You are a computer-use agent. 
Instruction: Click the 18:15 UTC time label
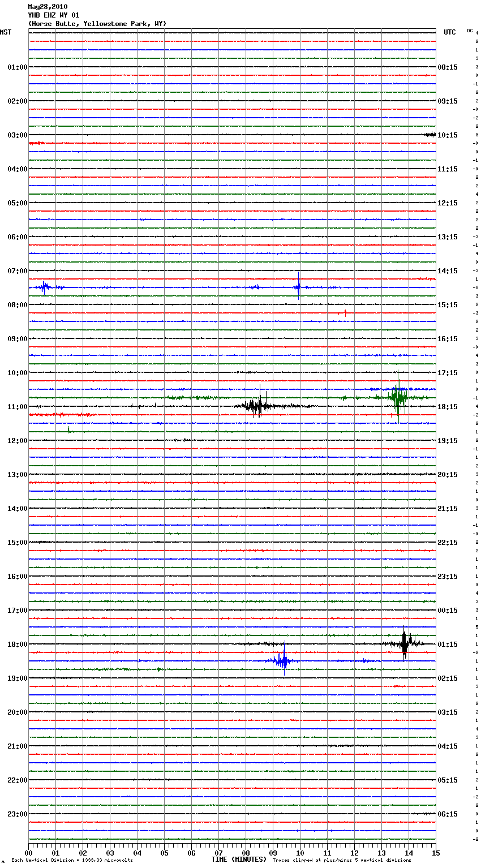tap(448, 407)
